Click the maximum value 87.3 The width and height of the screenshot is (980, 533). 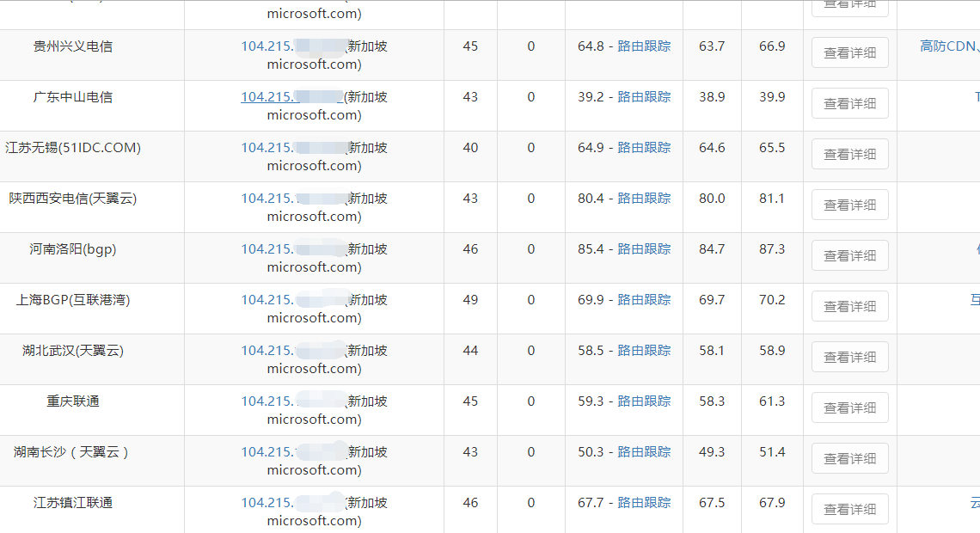pos(772,248)
